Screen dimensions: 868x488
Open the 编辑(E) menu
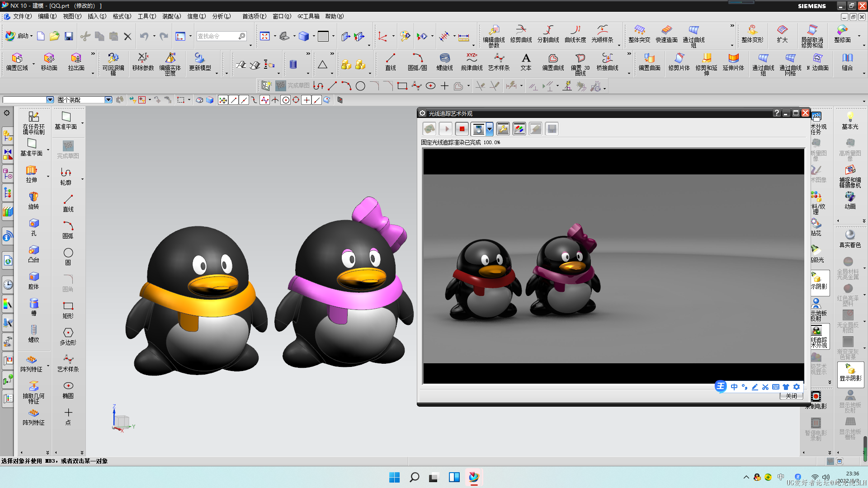pyautogui.click(x=47, y=16)
